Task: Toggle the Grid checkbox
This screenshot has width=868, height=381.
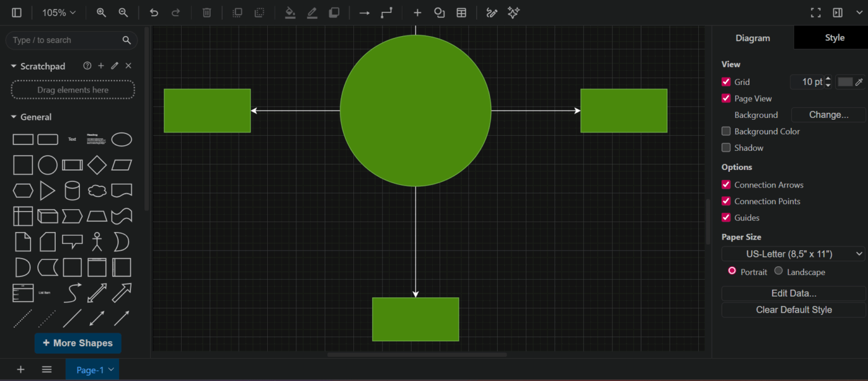Action: click(726, 81)
